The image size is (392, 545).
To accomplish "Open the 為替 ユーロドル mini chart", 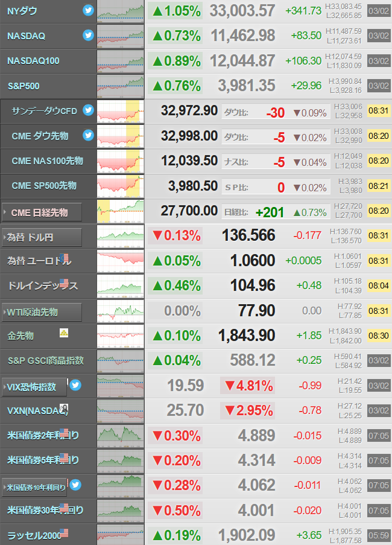I will (121, 261).
